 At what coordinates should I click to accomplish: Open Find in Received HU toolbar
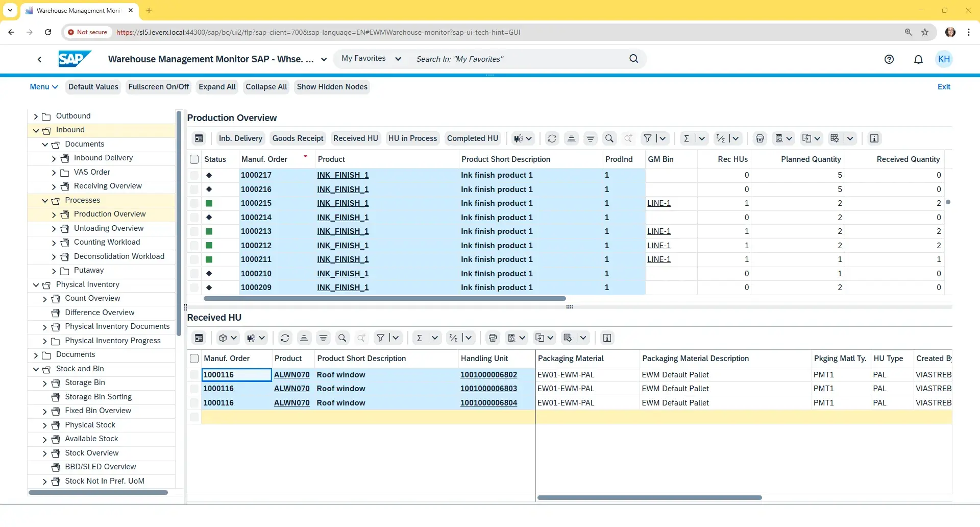click(342, 338)
